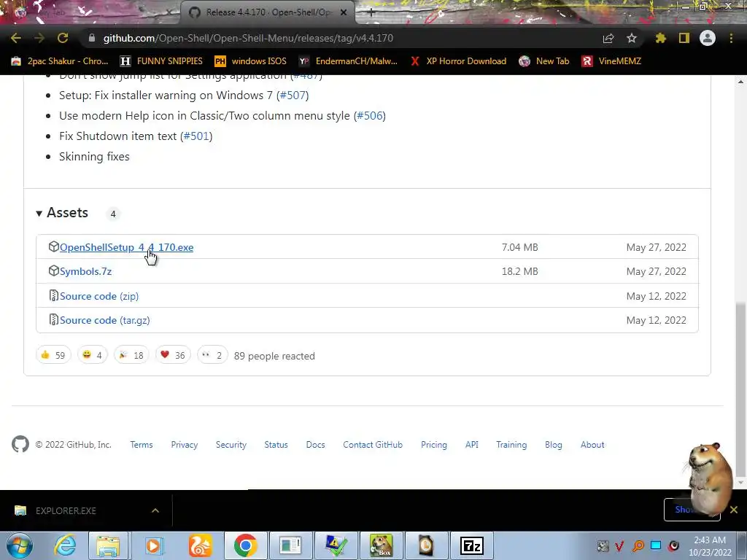
Task: Download Source code (zip)
Action: coord(99,296)
